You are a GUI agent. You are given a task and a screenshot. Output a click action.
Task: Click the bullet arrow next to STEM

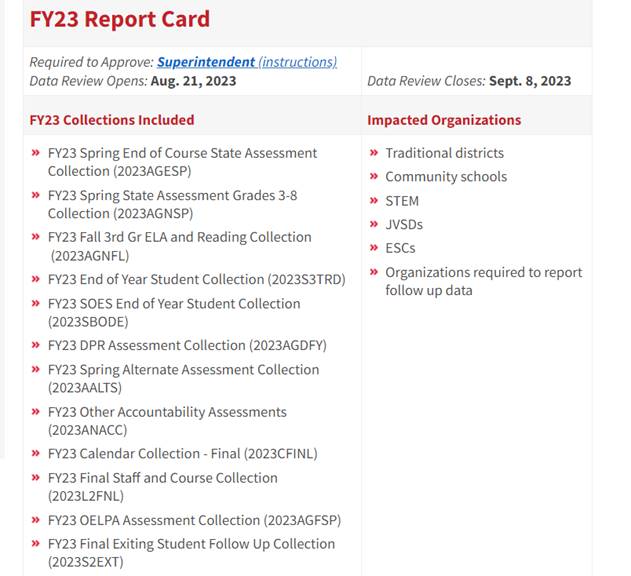click(374, 201)
